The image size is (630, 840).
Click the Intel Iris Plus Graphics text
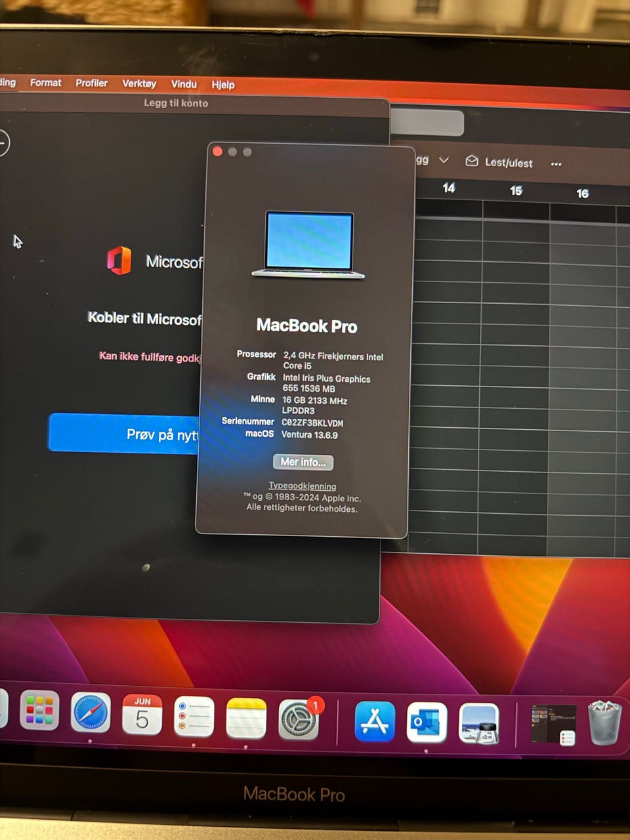(327, 383)
